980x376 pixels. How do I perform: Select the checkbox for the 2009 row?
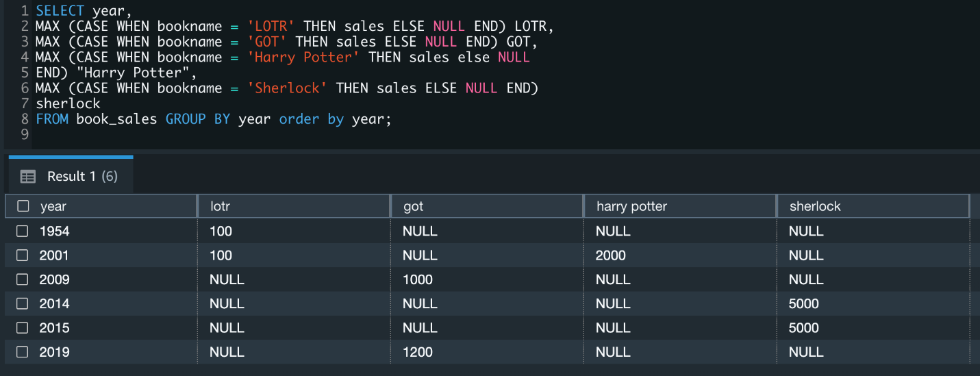[x=23, y=279]
